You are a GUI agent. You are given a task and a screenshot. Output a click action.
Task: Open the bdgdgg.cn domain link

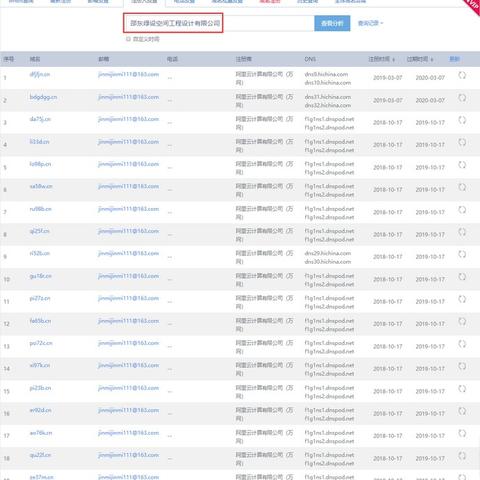click(x=43, y=97)
